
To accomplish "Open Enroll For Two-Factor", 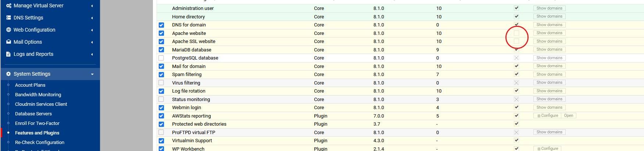I will [x=37, y=123].
